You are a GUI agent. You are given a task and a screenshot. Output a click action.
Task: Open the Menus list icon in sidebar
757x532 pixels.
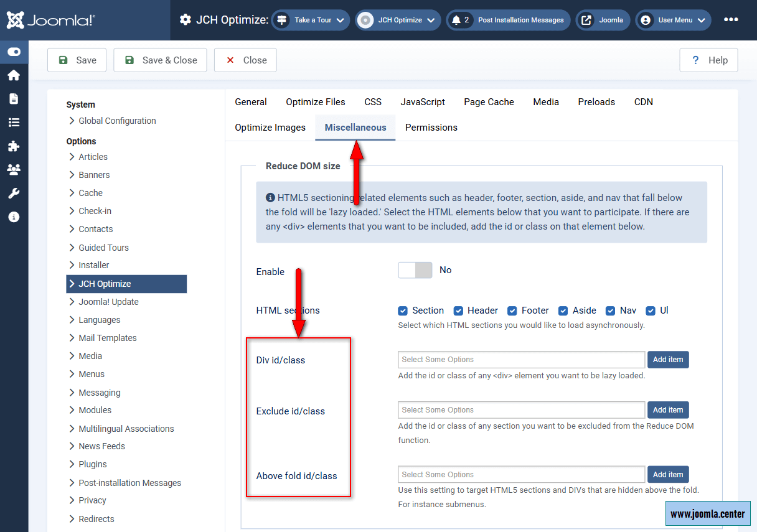click(x=14, y=123)
